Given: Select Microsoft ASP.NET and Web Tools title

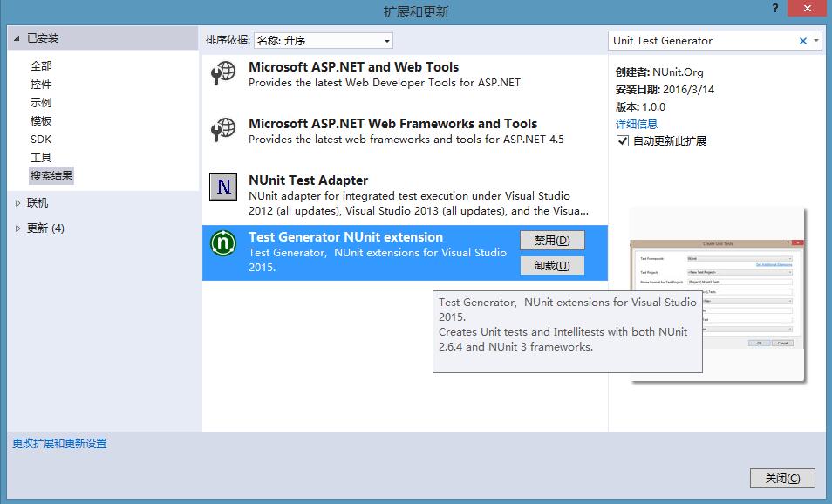Looking at the screenshot, I should point(353,67).
